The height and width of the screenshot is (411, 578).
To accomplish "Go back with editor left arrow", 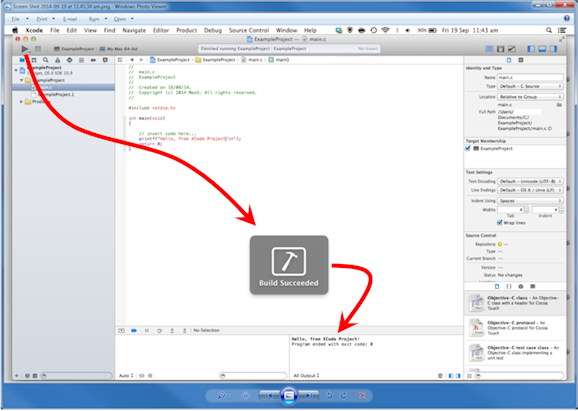I will pyautogui.click(x=132, y=60).
